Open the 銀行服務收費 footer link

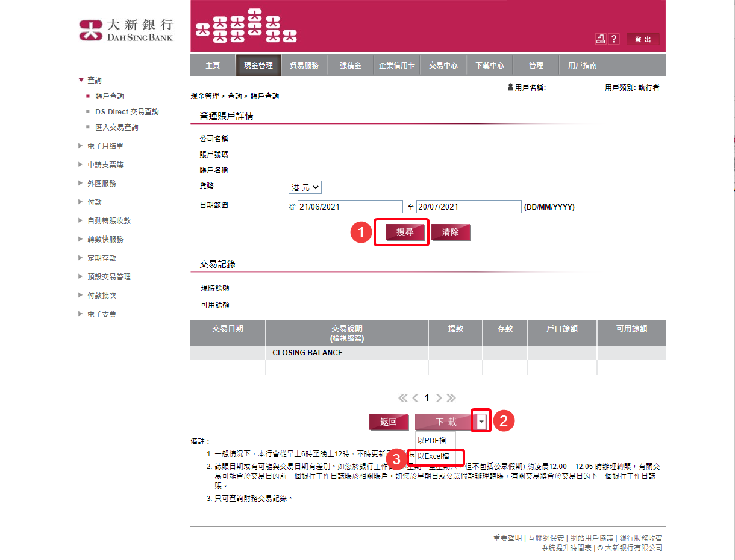[641, 538]
